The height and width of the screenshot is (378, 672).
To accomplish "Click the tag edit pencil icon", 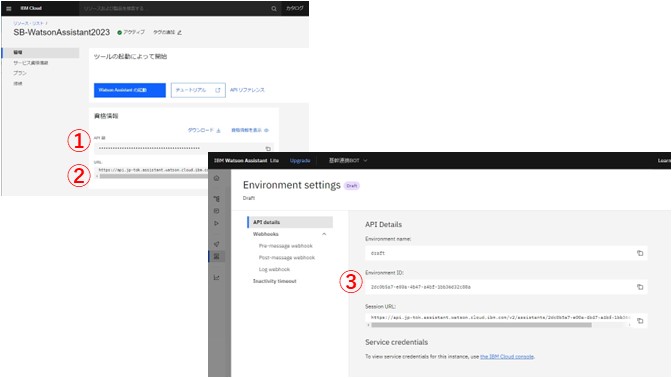I will (x=180, y=32).
